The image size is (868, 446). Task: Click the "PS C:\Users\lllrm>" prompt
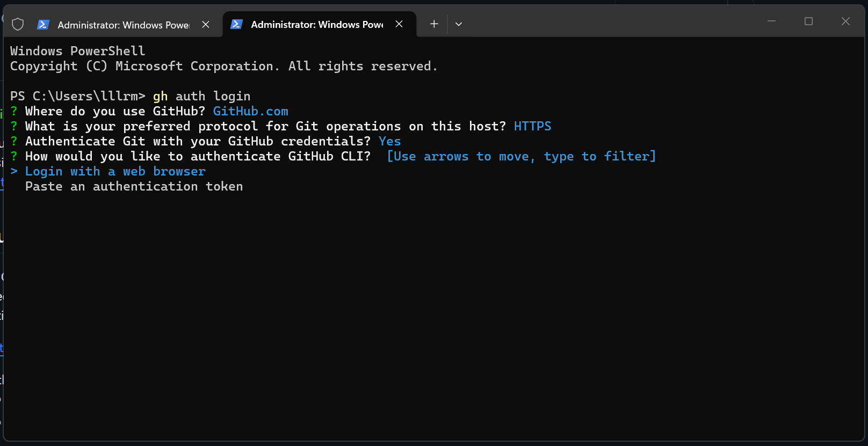78,96
